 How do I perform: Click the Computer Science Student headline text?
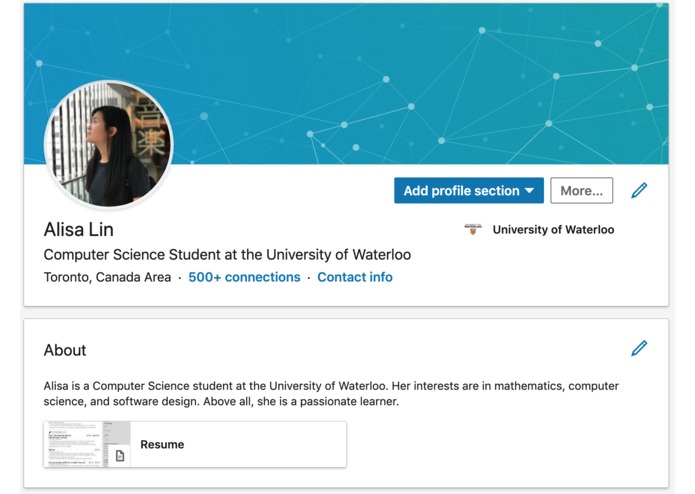pyautogui.click(x=227, y=255)
